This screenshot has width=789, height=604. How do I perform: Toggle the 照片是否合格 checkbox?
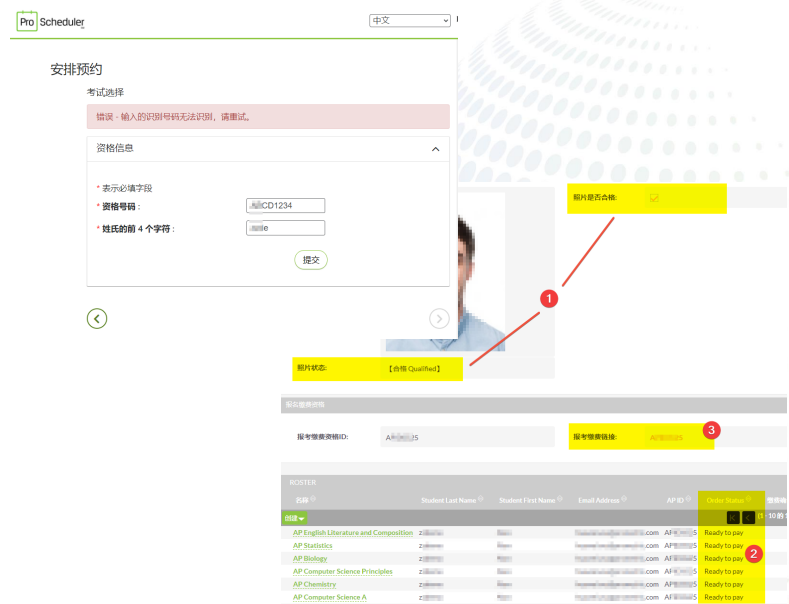(x=654, y=198)
